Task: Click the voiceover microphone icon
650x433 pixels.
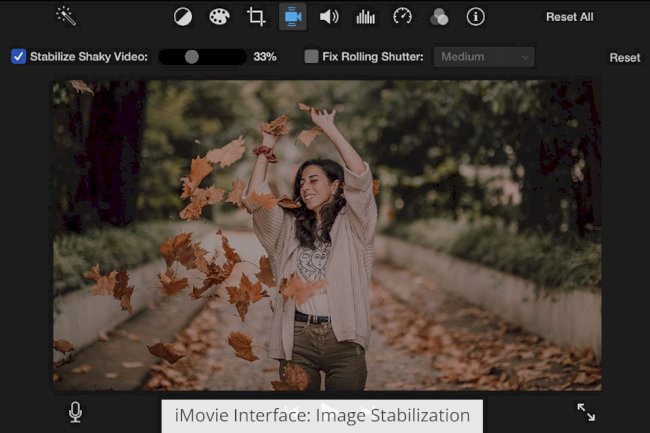Action: pyautogui.click(x=75, y=413)
